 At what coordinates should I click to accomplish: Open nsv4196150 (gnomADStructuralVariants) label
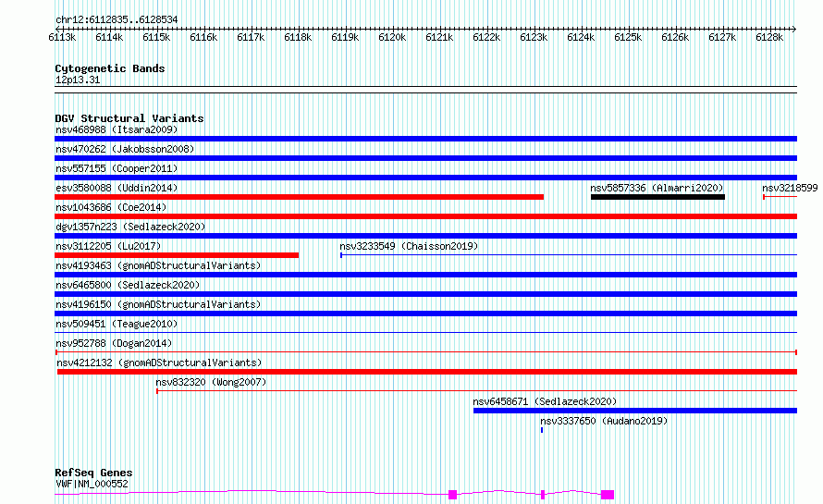(x=158, y=304)
